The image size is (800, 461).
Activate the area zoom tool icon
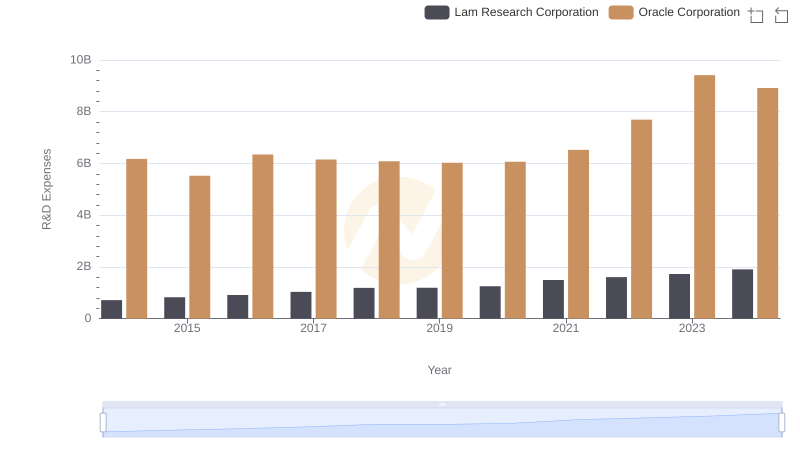click(756, 15)
